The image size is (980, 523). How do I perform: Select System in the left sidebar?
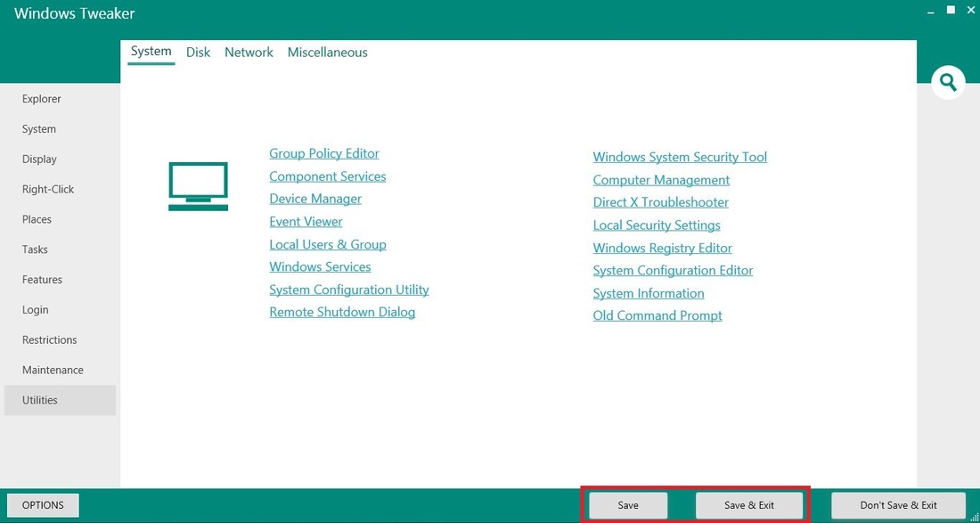60,128
